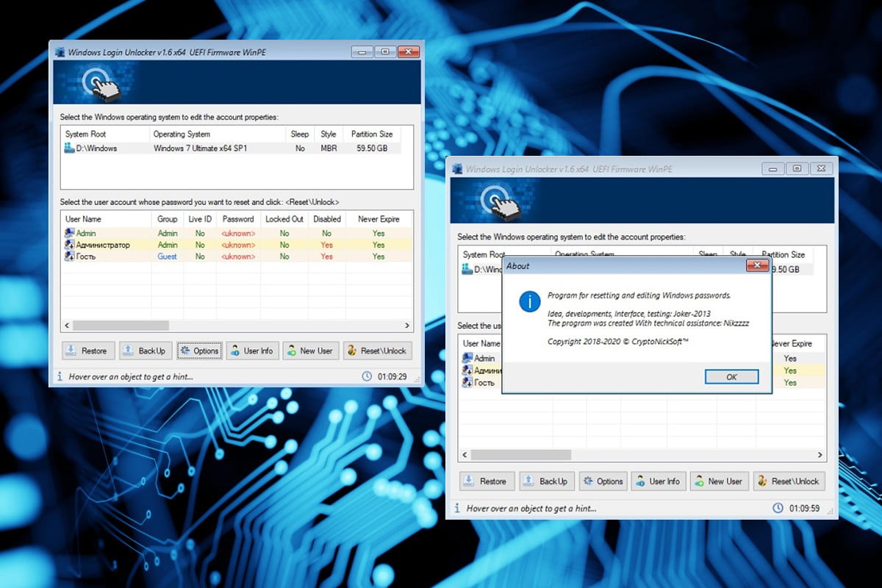The width and height of the screenshot is (882, 588).
Task: Close the left Windows Login Unlocker window
Action: 408,52
